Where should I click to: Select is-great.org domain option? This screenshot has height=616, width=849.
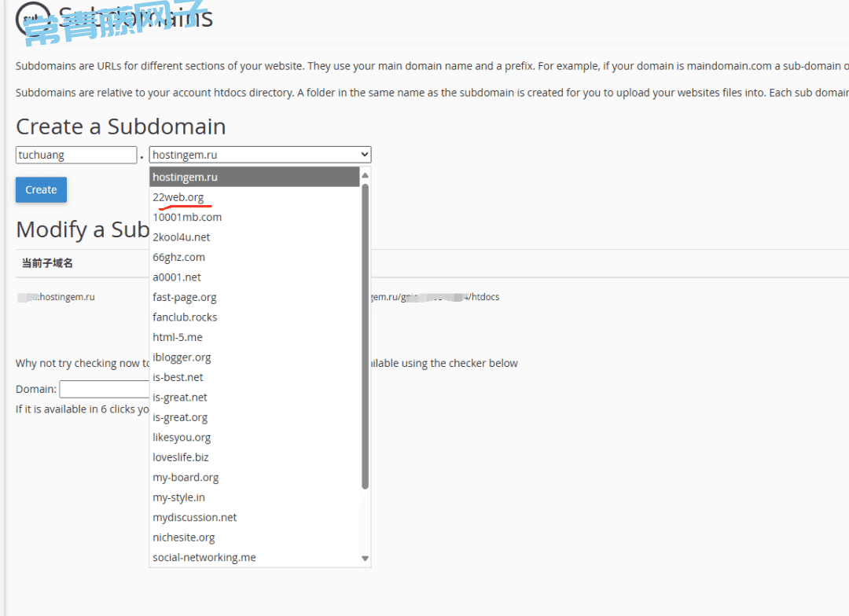point(255,417)
